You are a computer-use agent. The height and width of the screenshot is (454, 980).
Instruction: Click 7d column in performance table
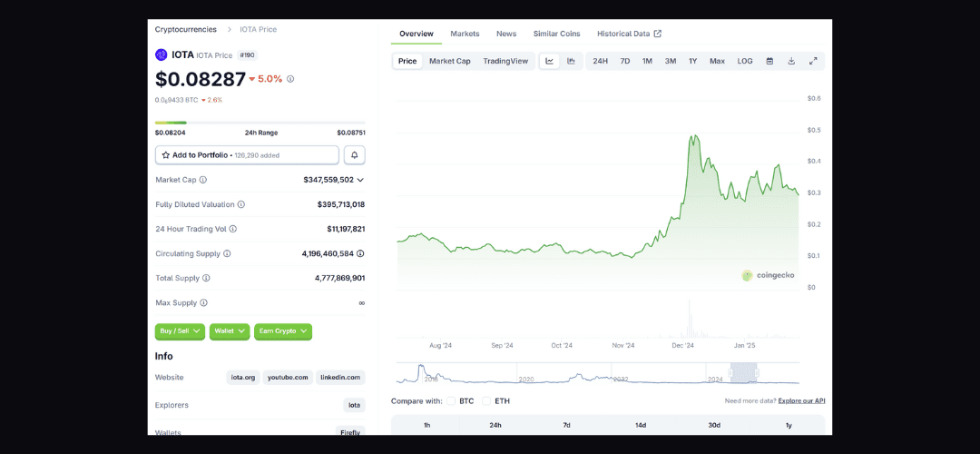point(566,425)
